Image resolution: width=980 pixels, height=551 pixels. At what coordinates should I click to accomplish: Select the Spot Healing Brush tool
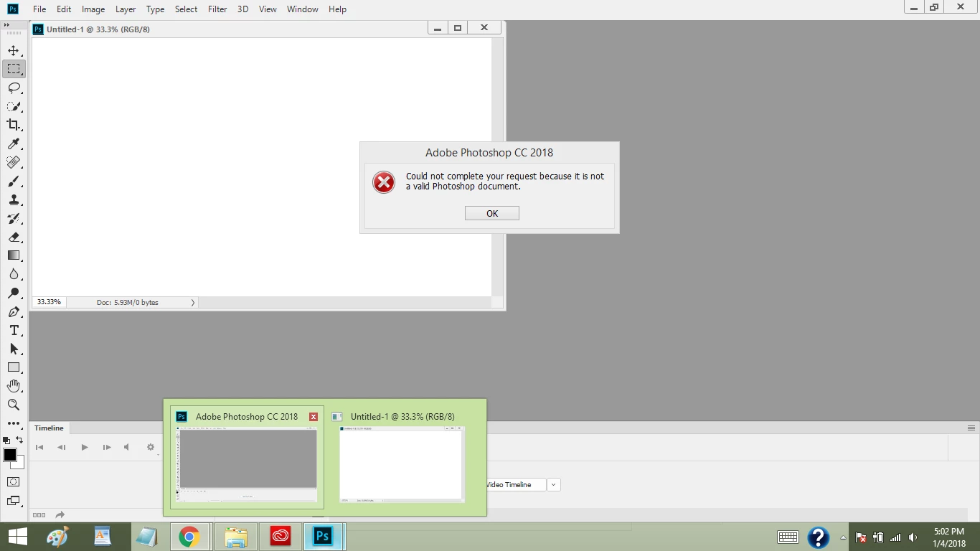[x=14, y=163]
